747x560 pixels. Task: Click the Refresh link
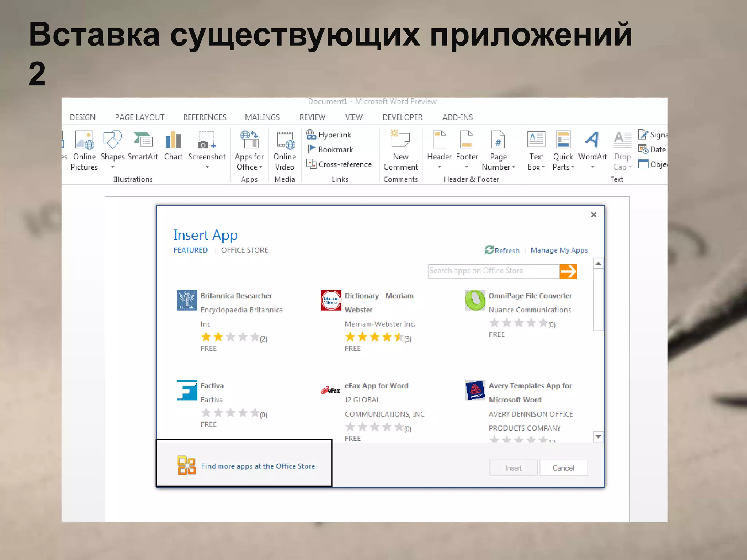click(502, 250)
